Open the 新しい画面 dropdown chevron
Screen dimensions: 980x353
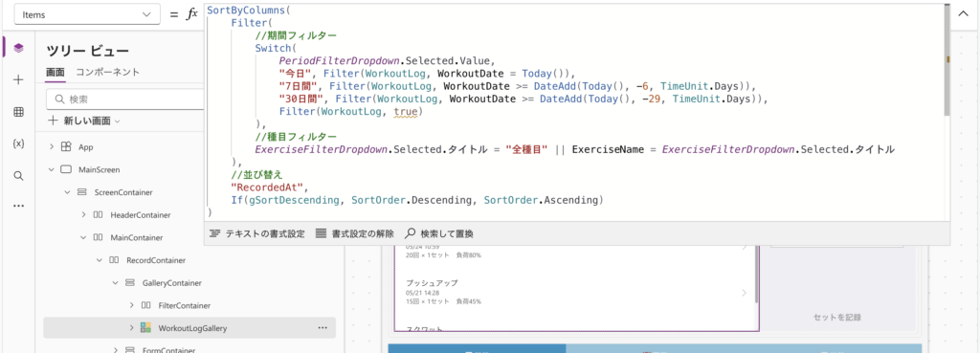point(117,121)
